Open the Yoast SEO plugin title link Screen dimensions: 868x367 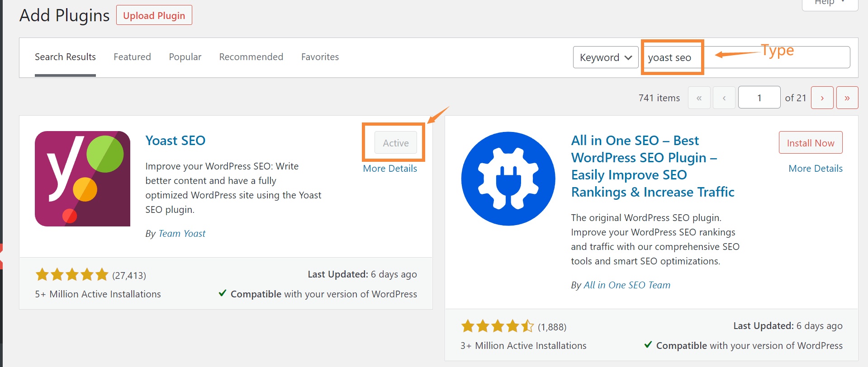(175, 141)
